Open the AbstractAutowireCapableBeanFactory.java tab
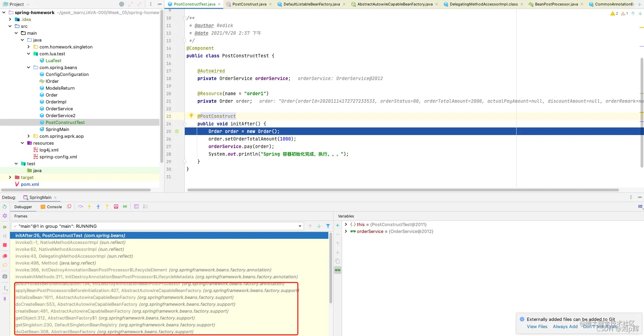644x336 pixels. (x=395, y=4)
